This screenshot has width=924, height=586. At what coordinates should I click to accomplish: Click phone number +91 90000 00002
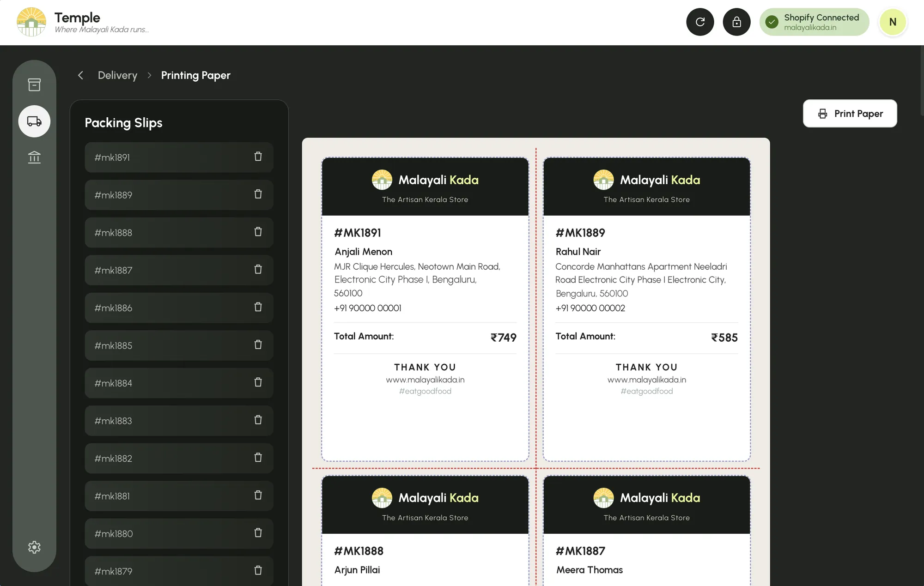pos(590,308)
